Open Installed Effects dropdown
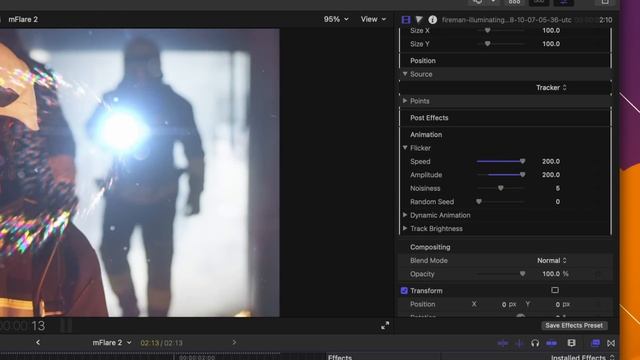This screenshot has height=360, width=640. [x=582, y=357]
